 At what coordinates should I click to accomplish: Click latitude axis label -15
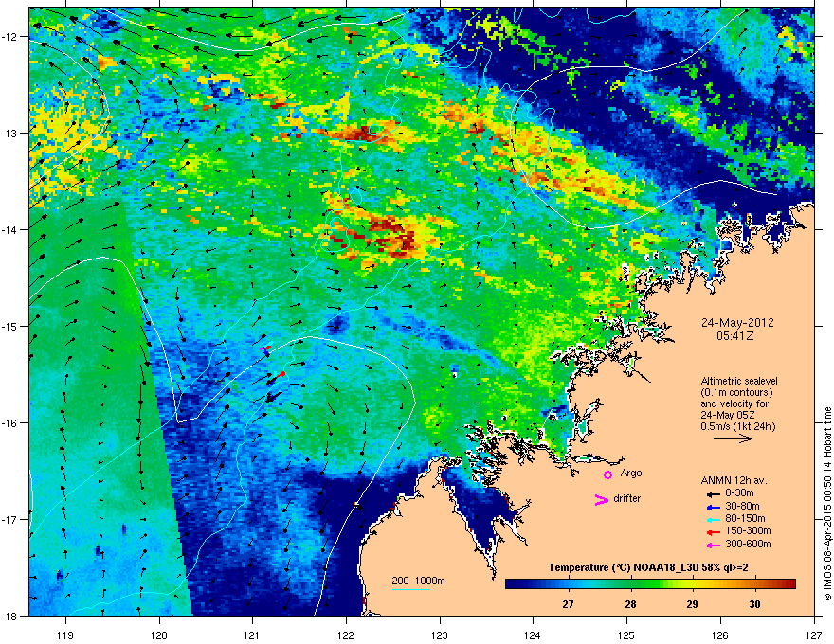pyautogui.click(x=9, y=326)
